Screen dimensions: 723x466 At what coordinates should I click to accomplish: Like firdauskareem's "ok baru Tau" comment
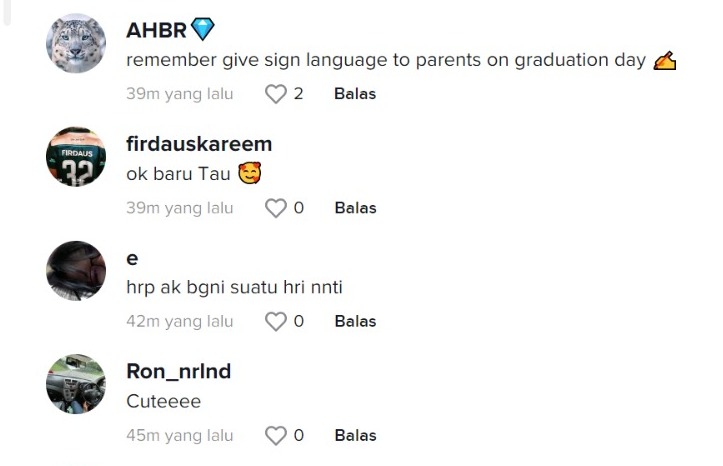[275, 208]
